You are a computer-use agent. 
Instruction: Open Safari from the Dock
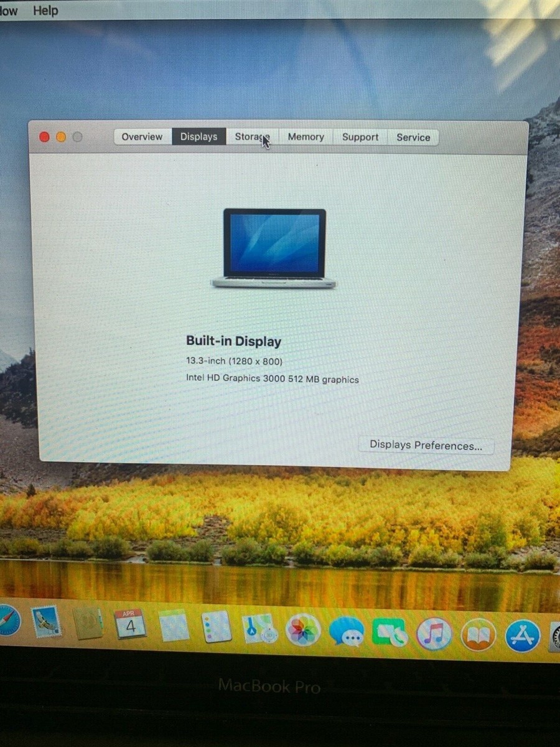pos(9,620)
